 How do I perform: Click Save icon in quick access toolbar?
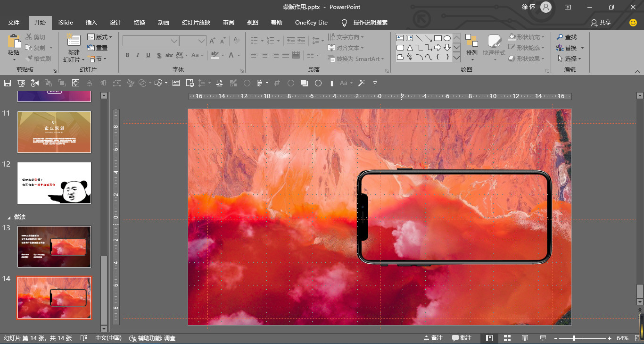tap(8, 83)
